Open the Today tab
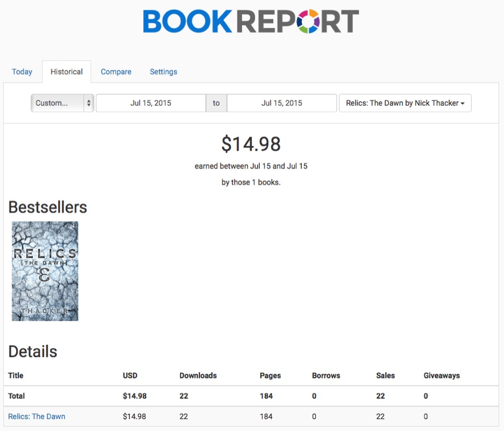504x431 pixels. (22, 72)
